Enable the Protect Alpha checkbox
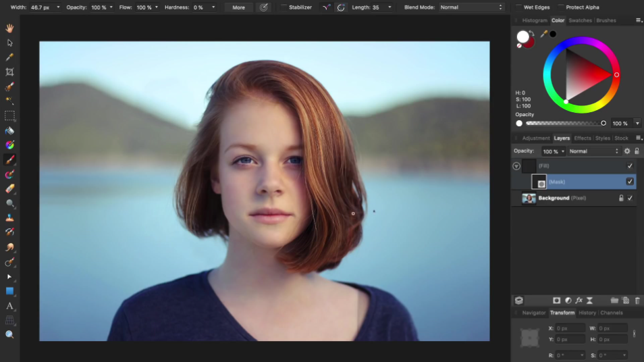 tap(560, 7)
